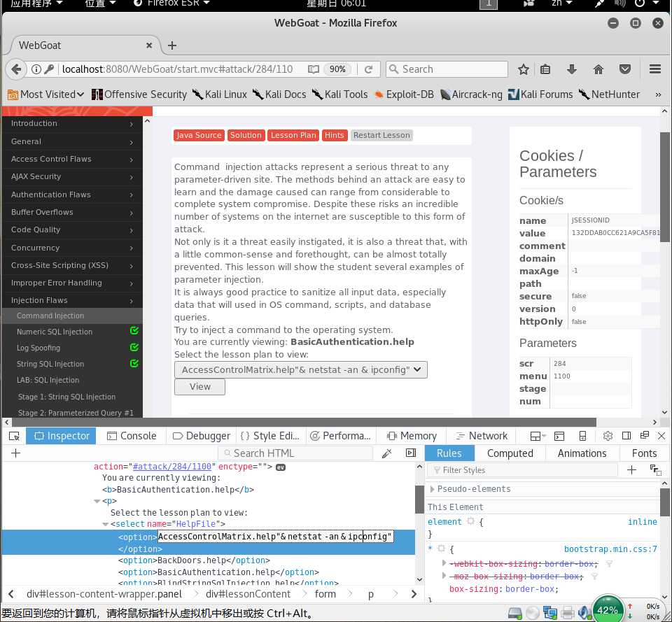Image resolution: width=672 pixels, height=622 pixels.
Task: Show more bookmarks chevron
Action: click(x=658, y=94)
